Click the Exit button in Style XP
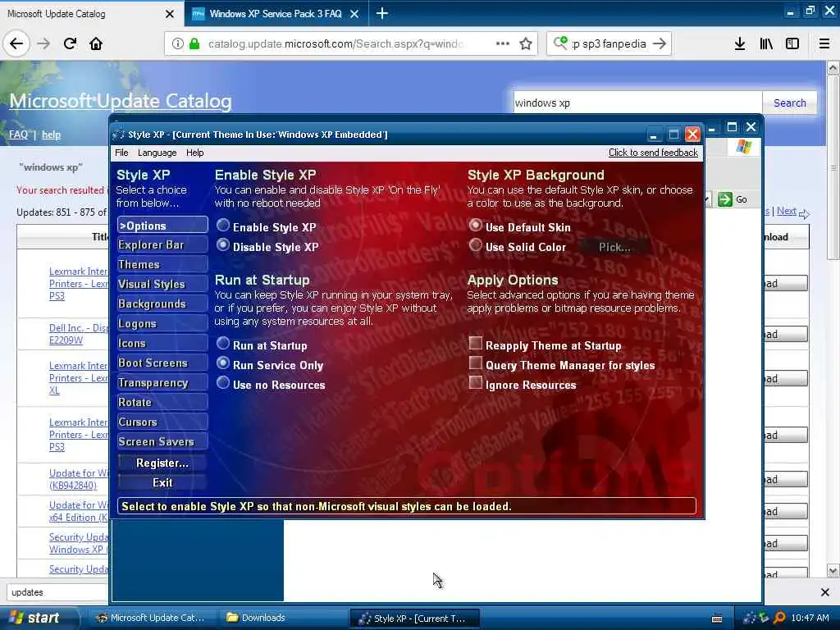This screenshot has height=630, width=840. point(162,482)
